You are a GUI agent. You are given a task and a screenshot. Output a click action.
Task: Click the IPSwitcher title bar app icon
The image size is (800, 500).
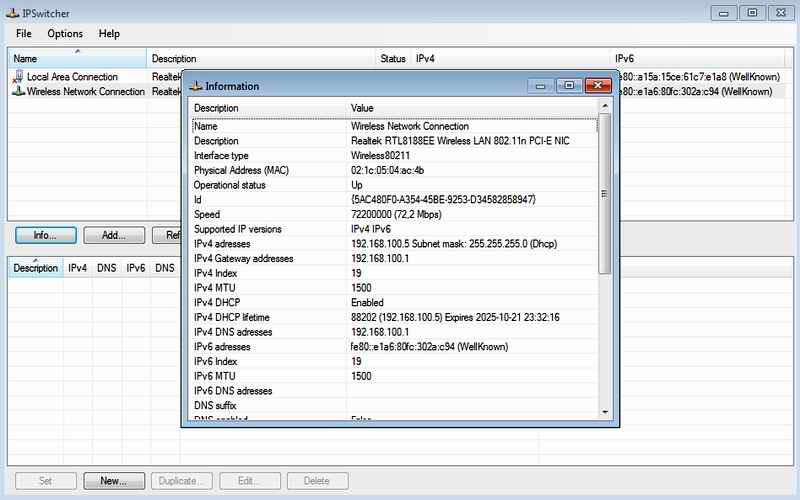click(x=11, y=13)
